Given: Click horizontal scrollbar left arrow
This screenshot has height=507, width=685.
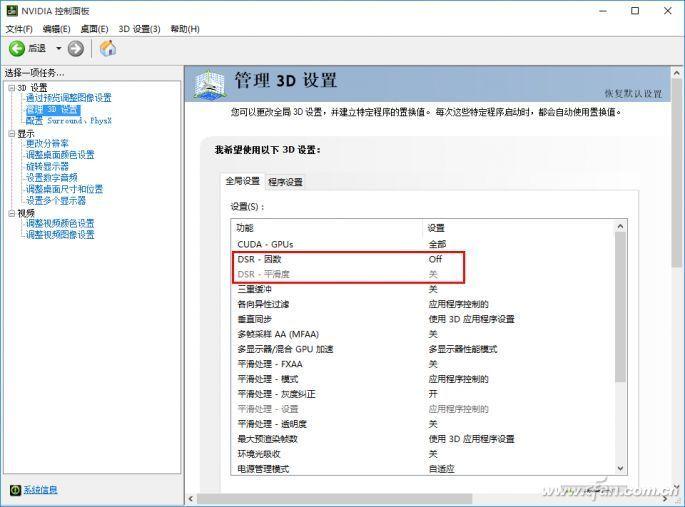Looking at the screenshot, I should coord(190,498).
